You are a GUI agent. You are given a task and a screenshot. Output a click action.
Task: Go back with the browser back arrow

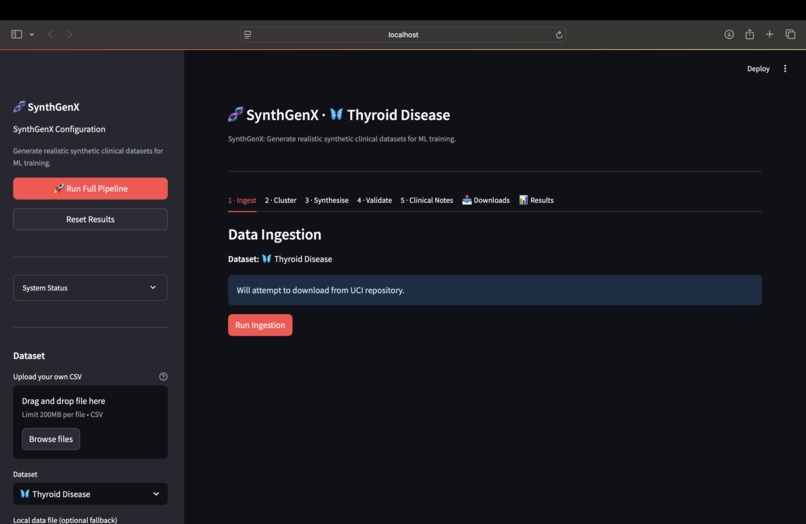(x=50, y=34)
